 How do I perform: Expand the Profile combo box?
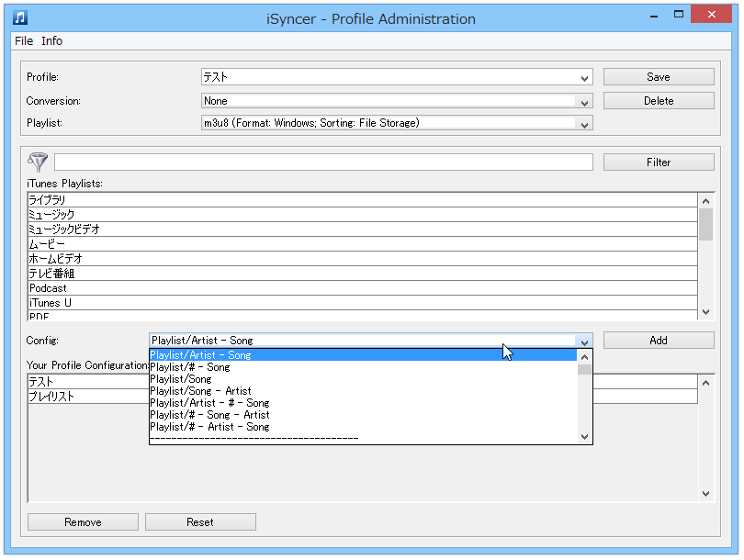coord(584,77)
